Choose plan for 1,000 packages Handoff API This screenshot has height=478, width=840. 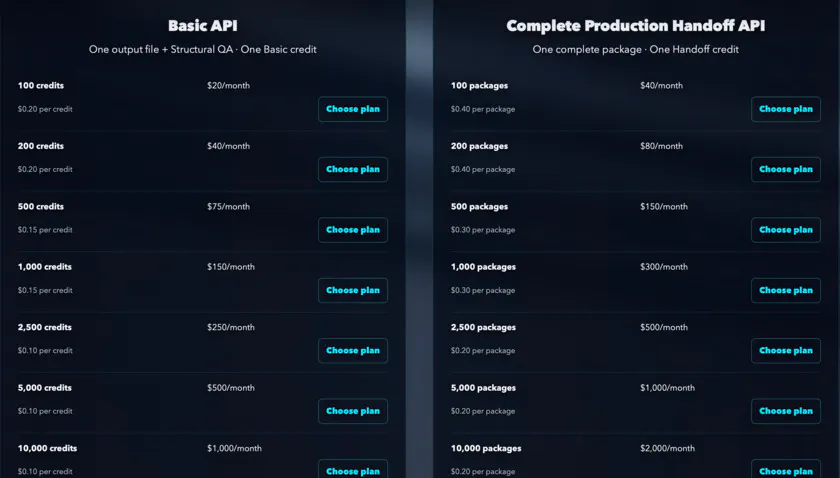(x=785, y=290)
